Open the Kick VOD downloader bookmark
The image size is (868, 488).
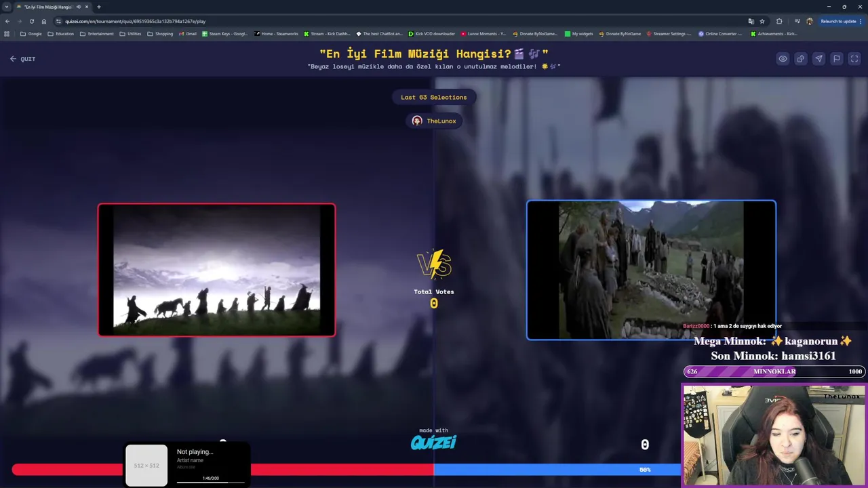point(431,33)
